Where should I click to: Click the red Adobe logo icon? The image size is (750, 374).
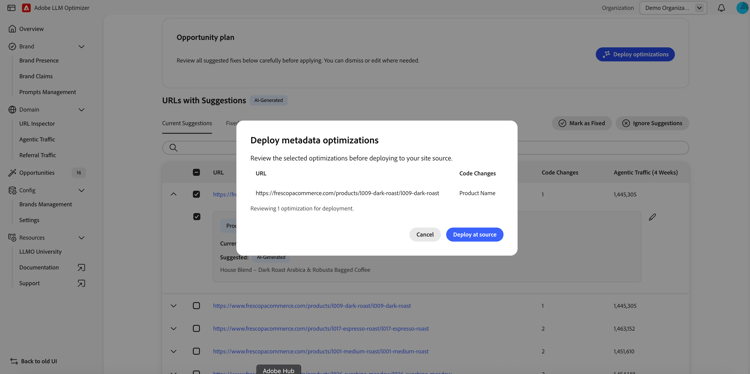pyautogui.click(x=26, y=8)
